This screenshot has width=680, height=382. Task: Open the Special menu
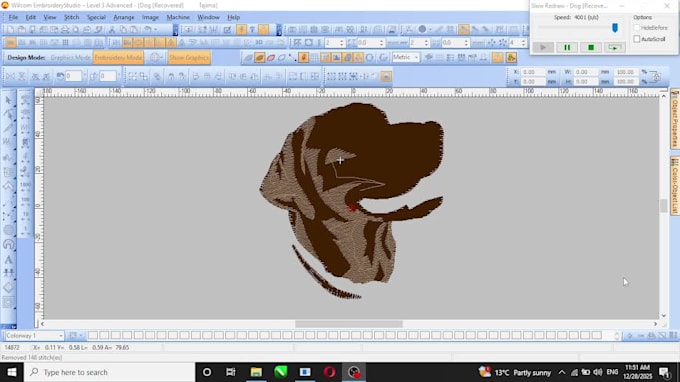pos(96,17)
